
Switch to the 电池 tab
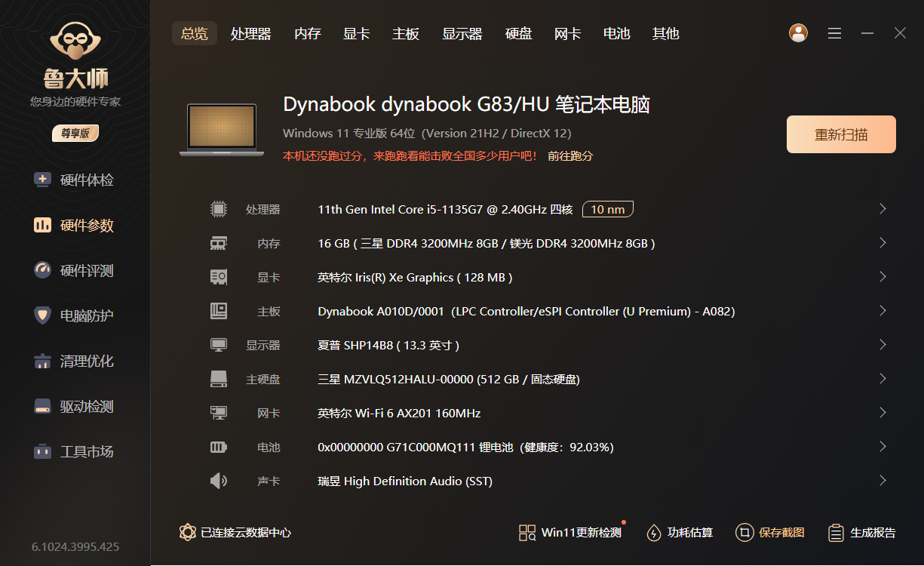[x=617, y=34]
